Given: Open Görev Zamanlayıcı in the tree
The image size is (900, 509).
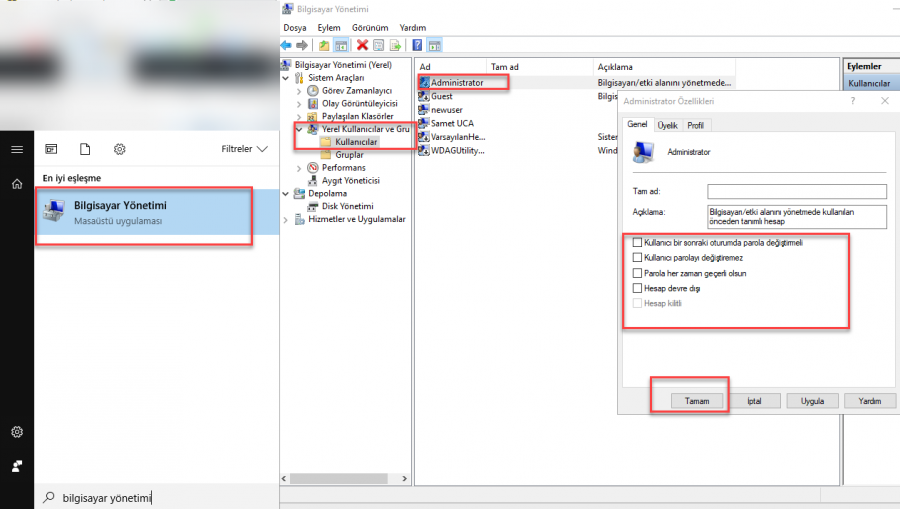Looking at the screenshot, I should tap(356, 91).
